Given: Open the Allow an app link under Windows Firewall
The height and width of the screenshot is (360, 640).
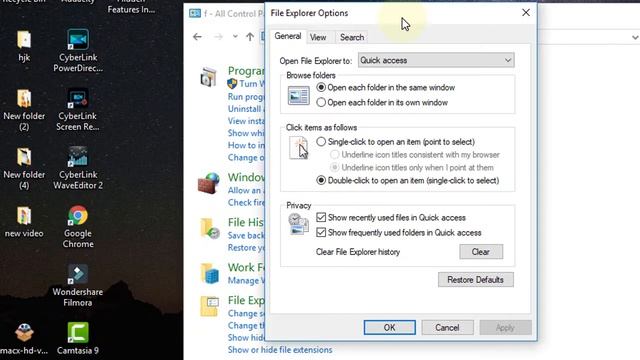Looking at the screenshot, I should pos(246,191).
